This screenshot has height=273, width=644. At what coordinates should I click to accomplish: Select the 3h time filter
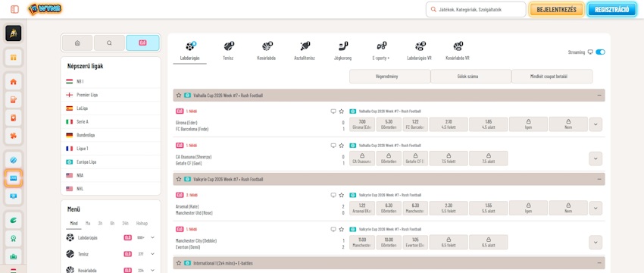[100, 223]
